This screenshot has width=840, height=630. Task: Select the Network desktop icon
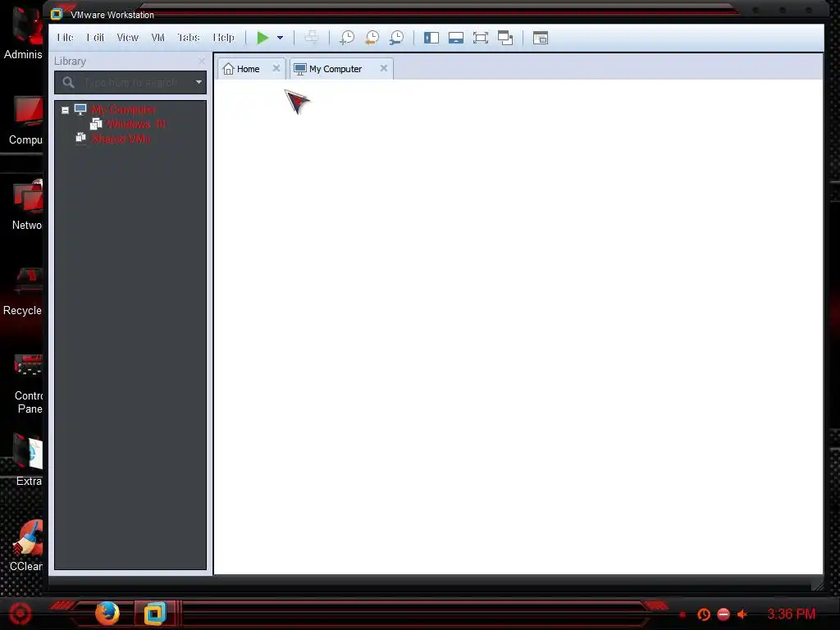(27, 205)
